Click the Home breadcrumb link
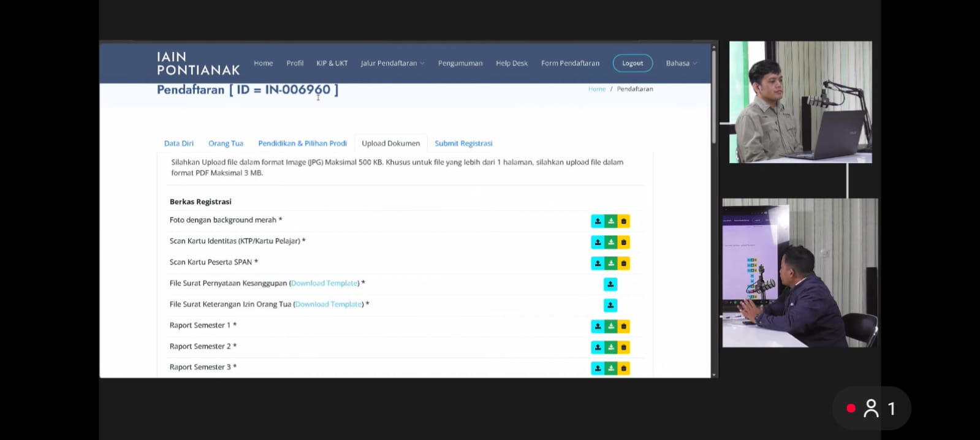The image size is (980, 440). point(596,89)
